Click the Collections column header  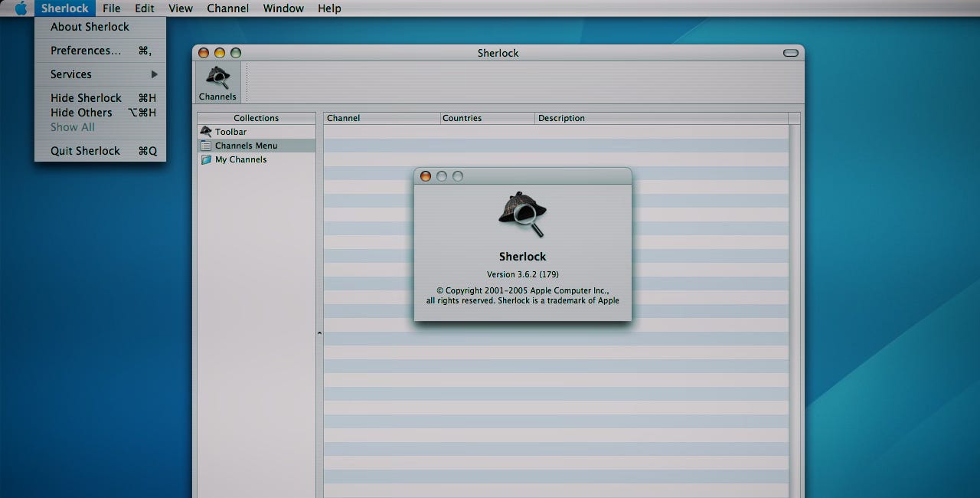click(256, 118)
